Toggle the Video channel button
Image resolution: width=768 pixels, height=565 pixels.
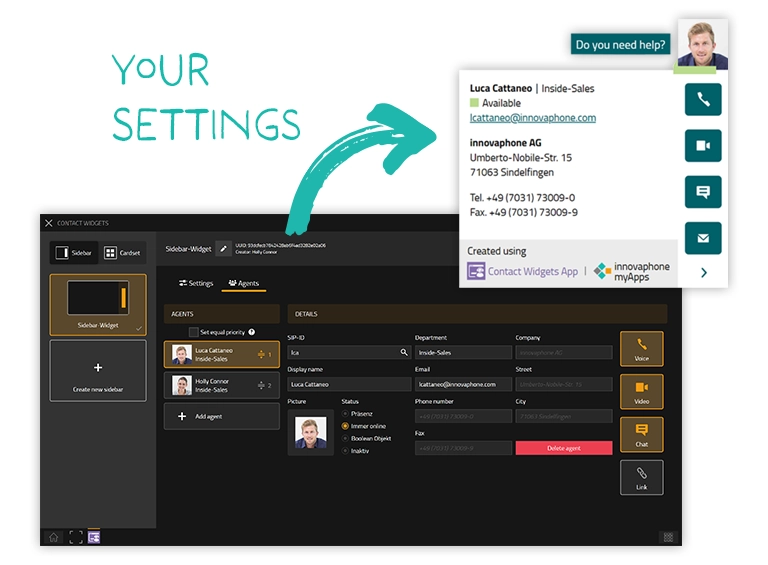642,392
